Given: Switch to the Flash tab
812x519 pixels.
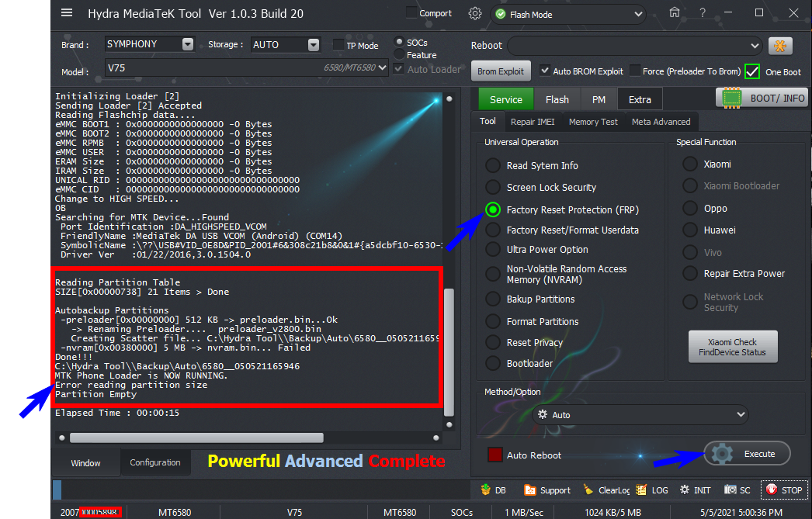Looking at the screenshot, I should click(557, 99).
